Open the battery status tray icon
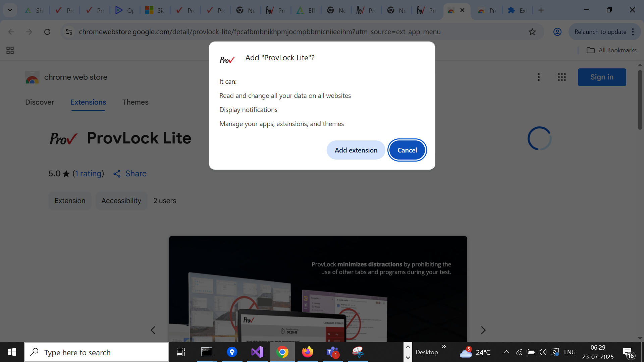 tap(531, 352)
